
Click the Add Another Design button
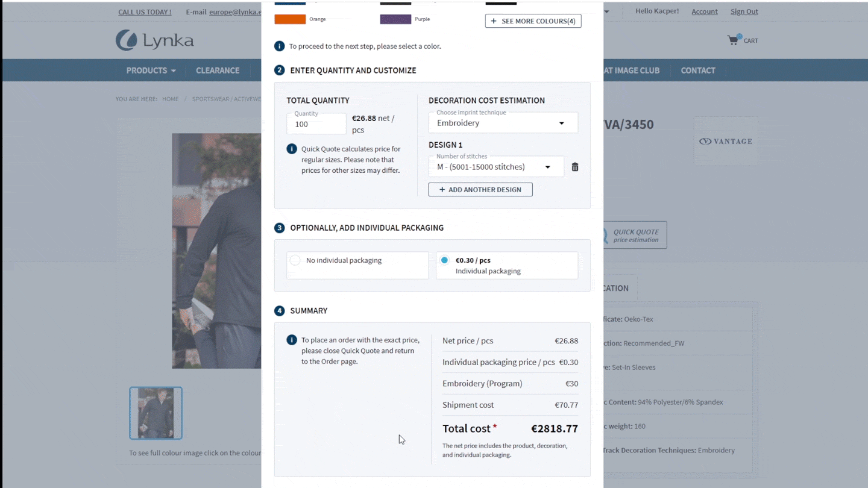coord(480,190)
